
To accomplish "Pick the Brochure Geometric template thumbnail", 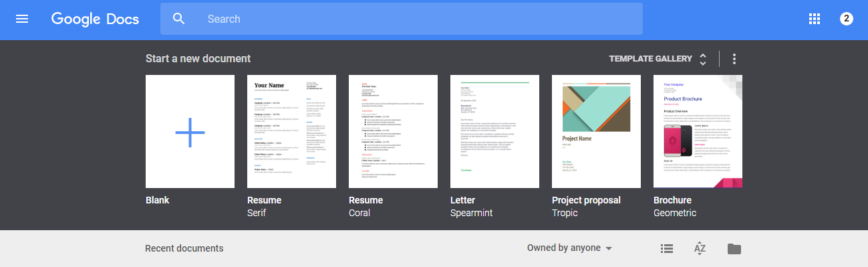I will pyautogui.click(x=698, y=131).
